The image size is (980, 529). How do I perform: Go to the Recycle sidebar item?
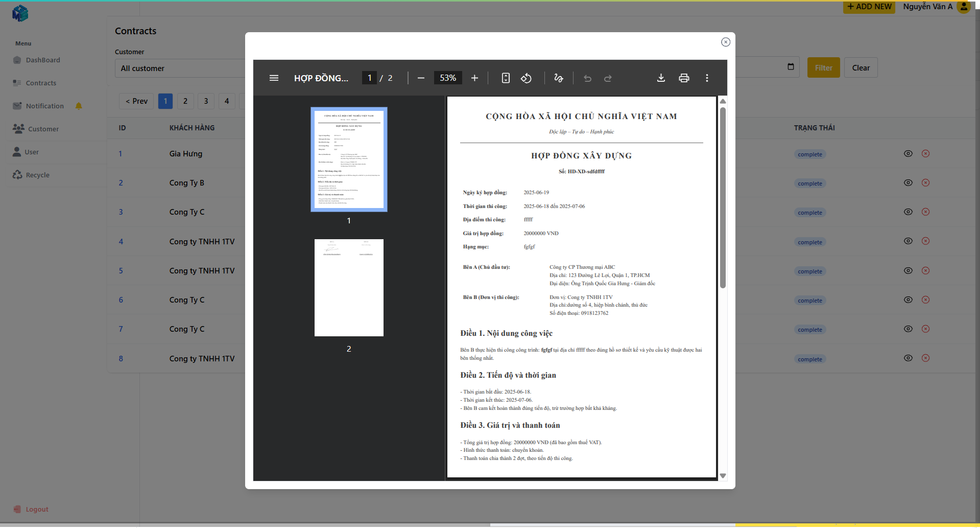[37, 175]
